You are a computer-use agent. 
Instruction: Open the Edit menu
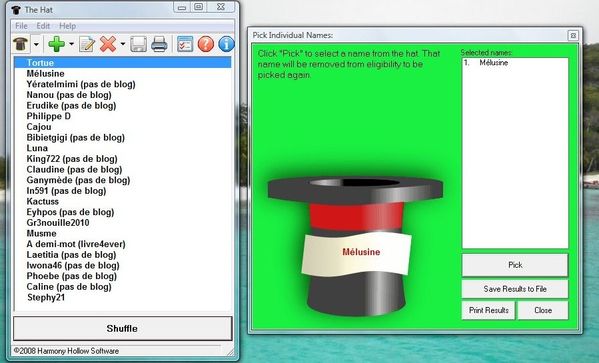click(43, 26)
